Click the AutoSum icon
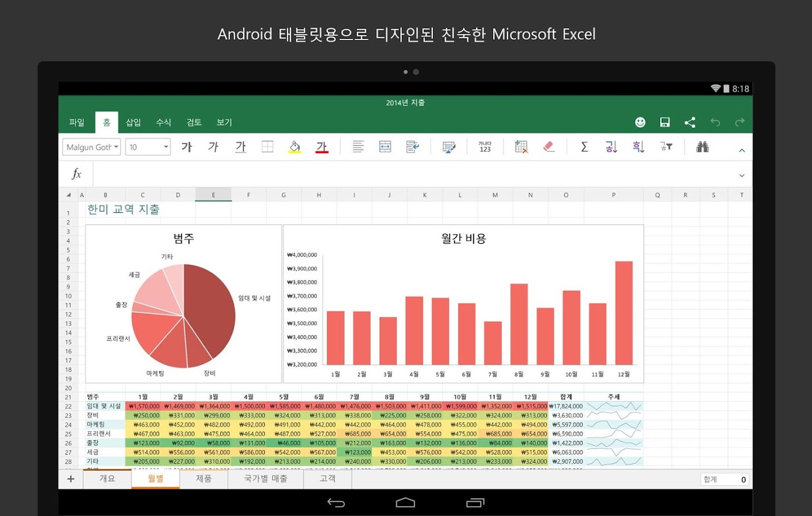The width and height of the screenshot is (812, 516). 584,147
